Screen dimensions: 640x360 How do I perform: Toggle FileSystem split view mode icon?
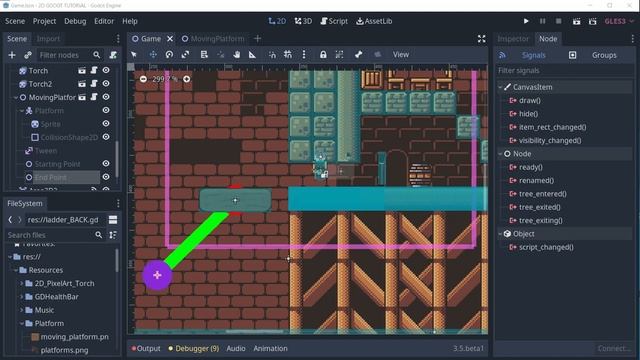[113, 220]
